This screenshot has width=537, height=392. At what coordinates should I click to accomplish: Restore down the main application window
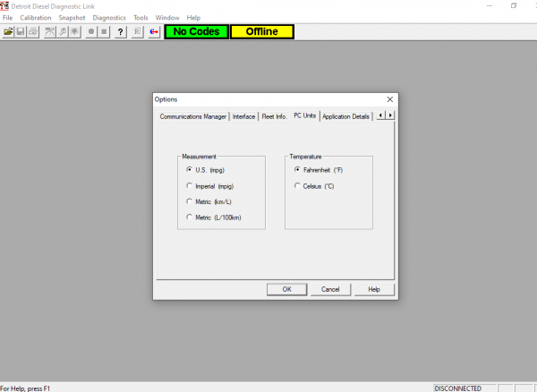click(x=514, y=6)
